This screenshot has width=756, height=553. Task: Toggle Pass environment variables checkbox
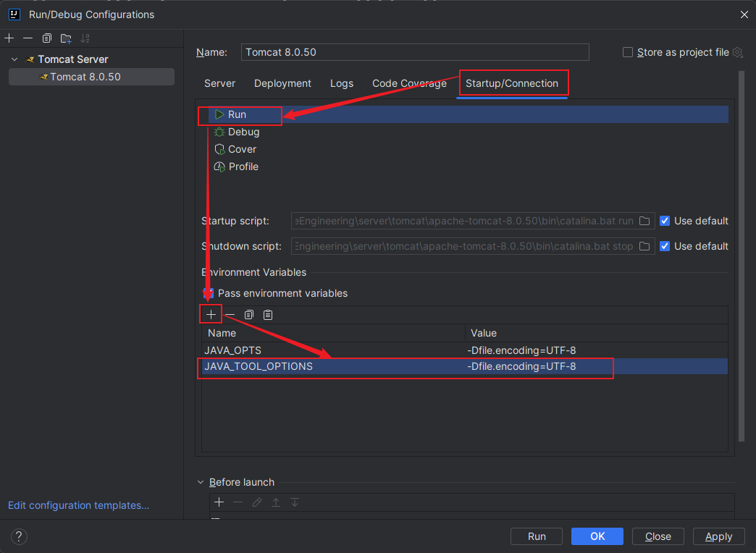click(209, 293)
